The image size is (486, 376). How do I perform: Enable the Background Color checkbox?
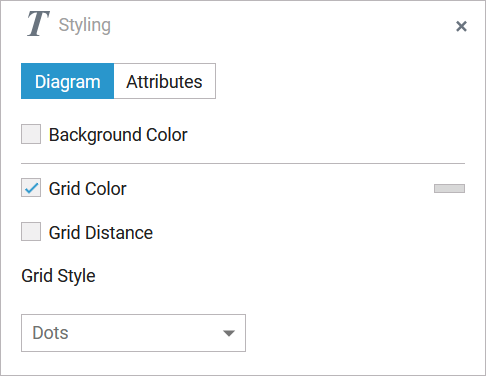[31, 134]
